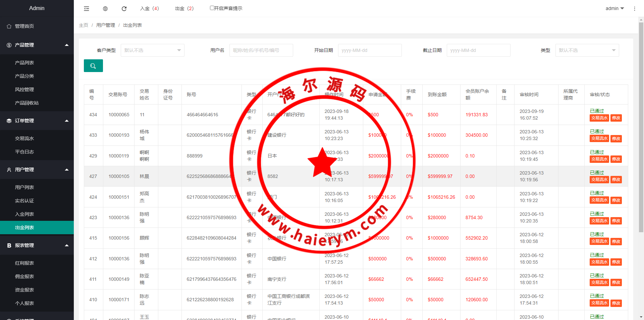Click the user icon next to 用户管理
Viewport: 644px width, 320px height.
9,170
